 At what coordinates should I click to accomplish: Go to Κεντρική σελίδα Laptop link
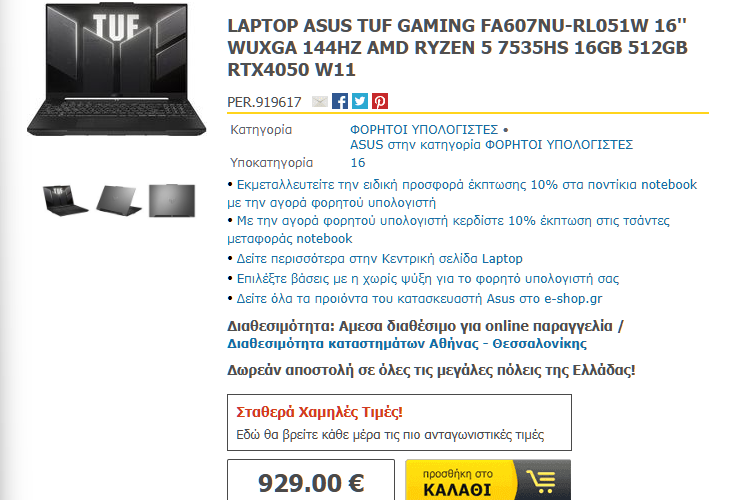pos(379,259)
